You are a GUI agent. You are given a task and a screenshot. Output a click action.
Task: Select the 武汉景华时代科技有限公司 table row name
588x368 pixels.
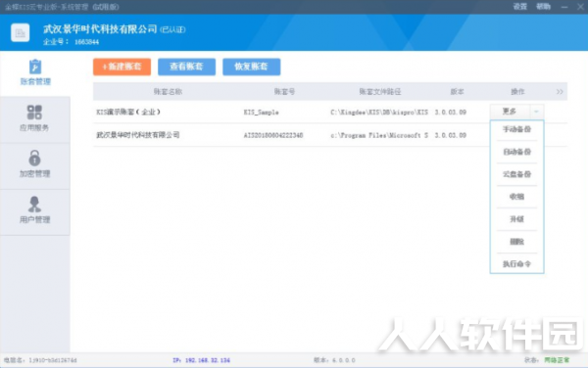click(138, 135)
